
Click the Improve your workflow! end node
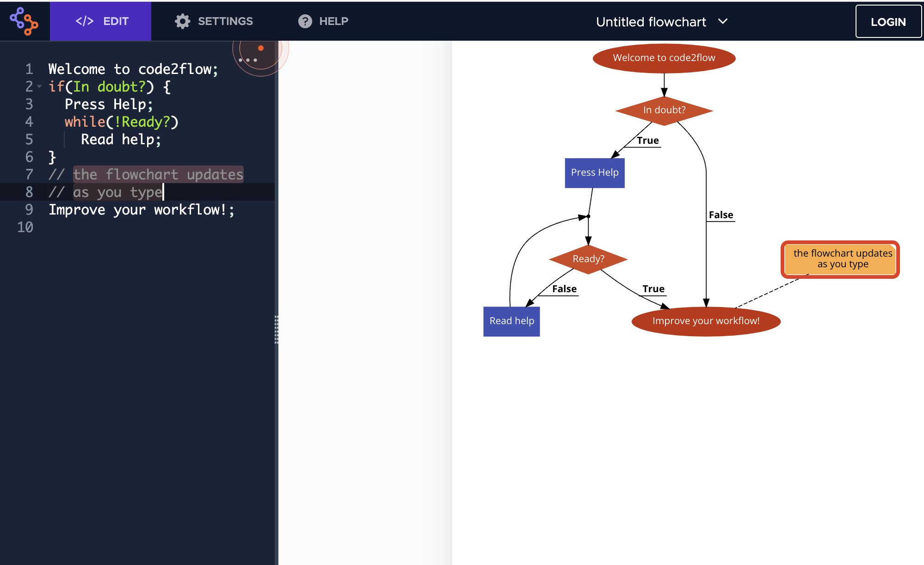(x=705, y=321)
